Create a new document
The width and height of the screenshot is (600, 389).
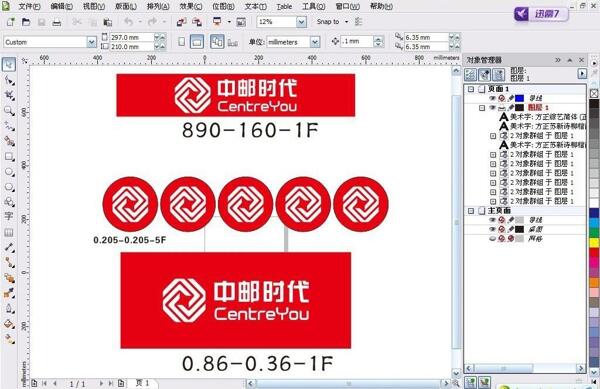pos(11,22)
